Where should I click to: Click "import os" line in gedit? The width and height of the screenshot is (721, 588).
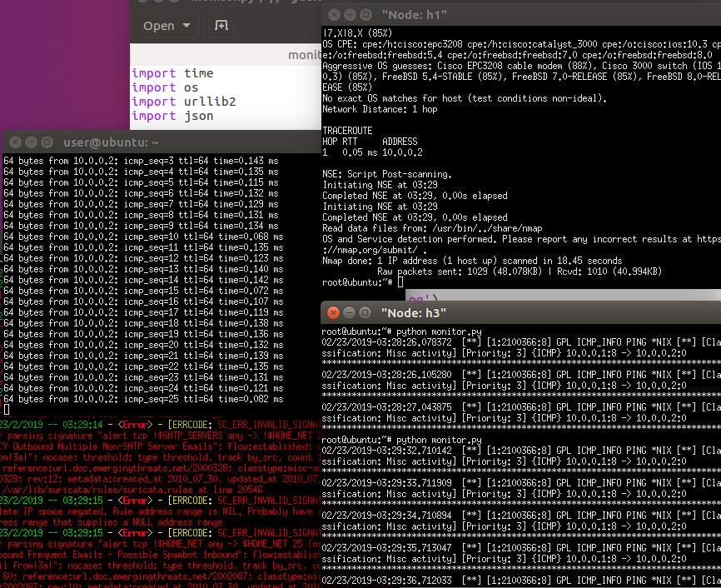point(165,87)
